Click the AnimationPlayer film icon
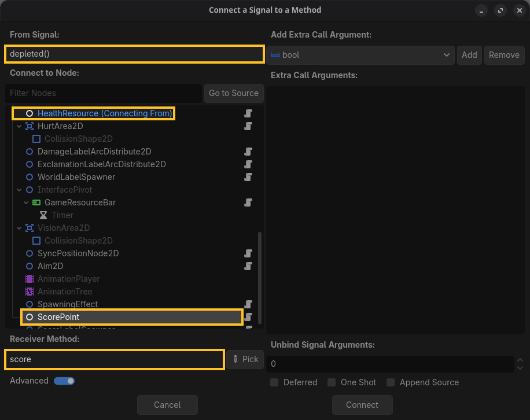The height and width of the screenshot is (420, 530). 30,279
